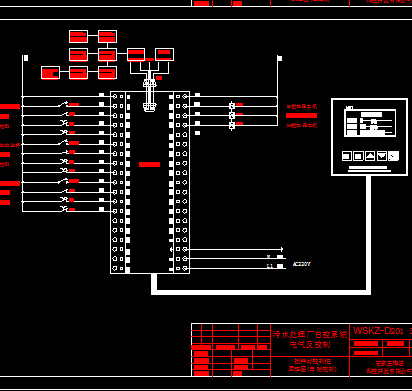The width and height of the screenshot is (412, 391).
Task: Click the HMI button just left of the up-arrow
Action: pos(358,156)
